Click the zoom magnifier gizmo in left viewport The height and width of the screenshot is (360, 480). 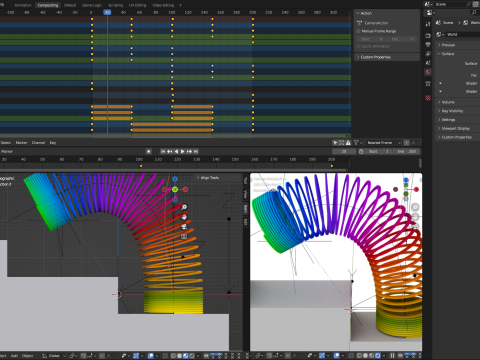click(184, 207)
